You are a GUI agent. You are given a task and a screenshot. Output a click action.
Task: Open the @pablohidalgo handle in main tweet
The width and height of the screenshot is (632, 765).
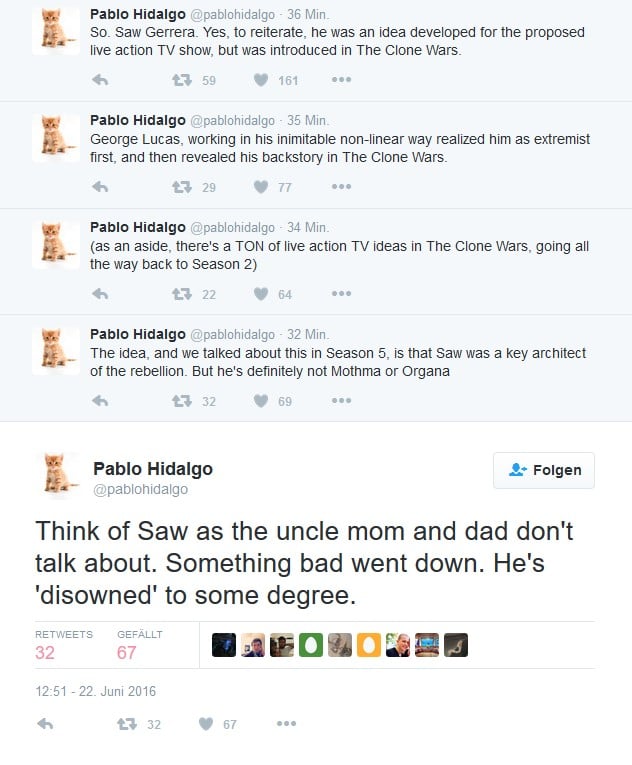pyautogui.click(x=141, y=489)
